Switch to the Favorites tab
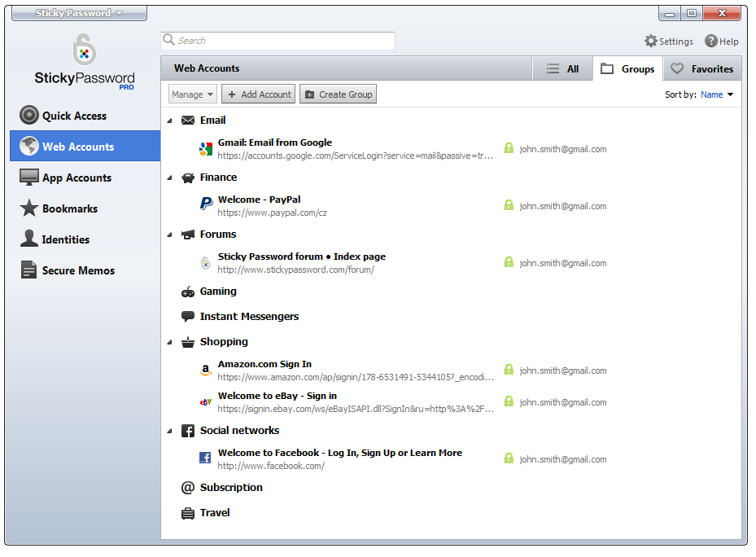The height and width of the screenshot is (557, 756). (x=701, y=69)
